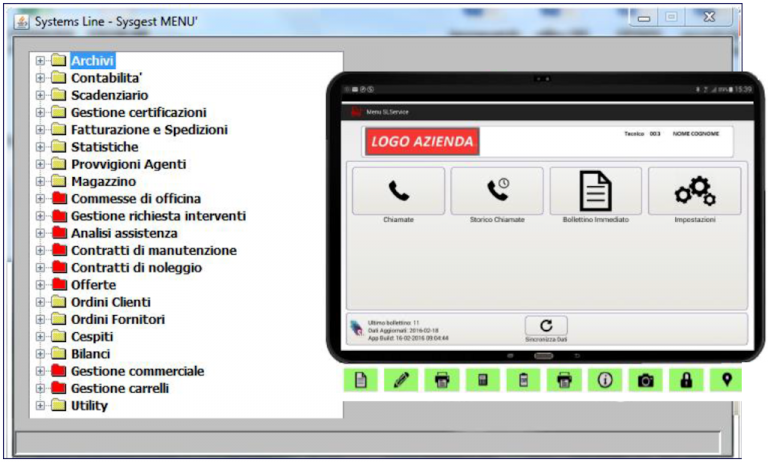Click the green clipboard icon

(x=523, y=380)
